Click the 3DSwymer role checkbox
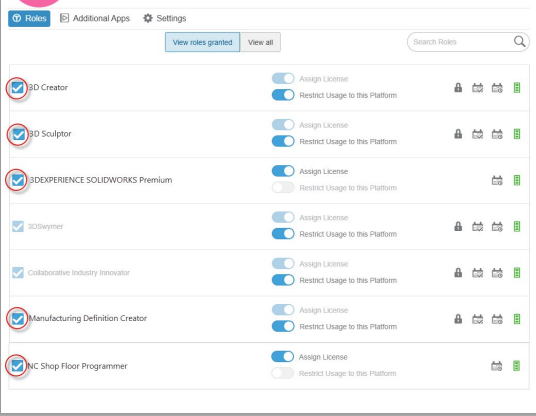The image size is (536, 416). click(x=18, y=226)
